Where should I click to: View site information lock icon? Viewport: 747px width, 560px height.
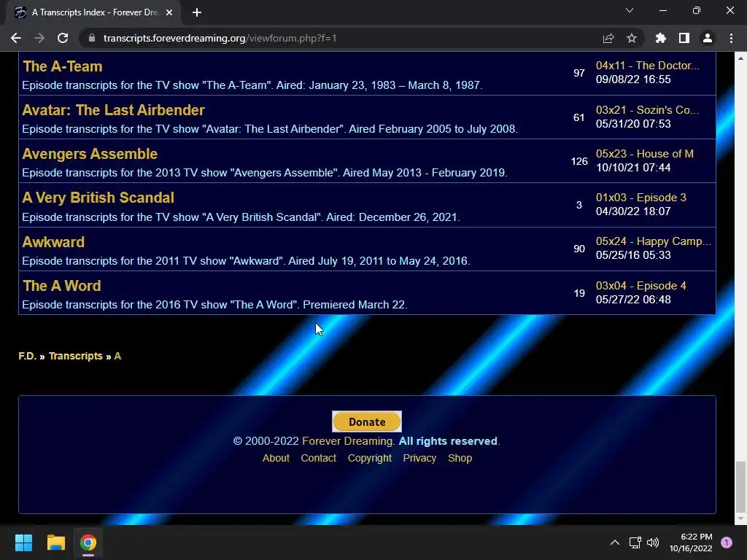coord(92,38)
